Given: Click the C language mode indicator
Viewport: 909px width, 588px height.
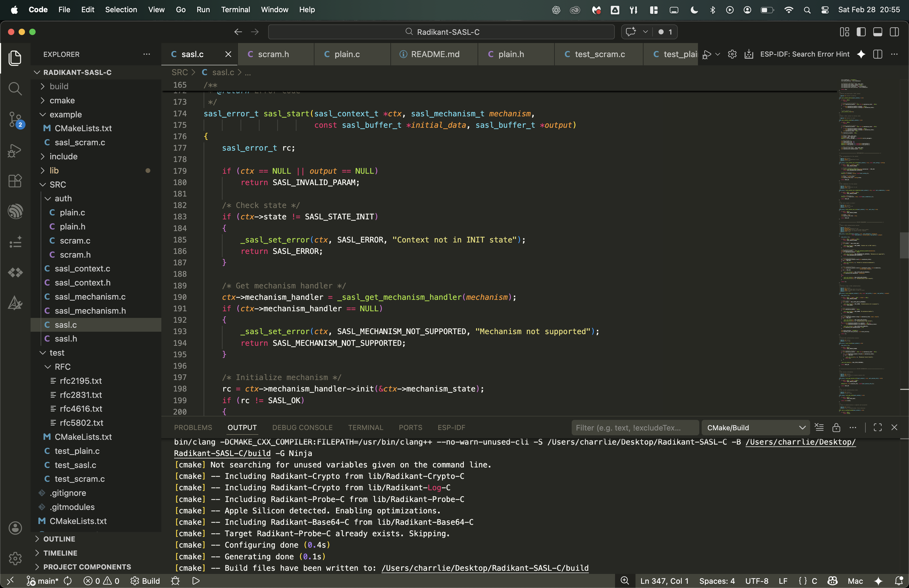Looking at the screenshot, I should click(x=814, y=581).
